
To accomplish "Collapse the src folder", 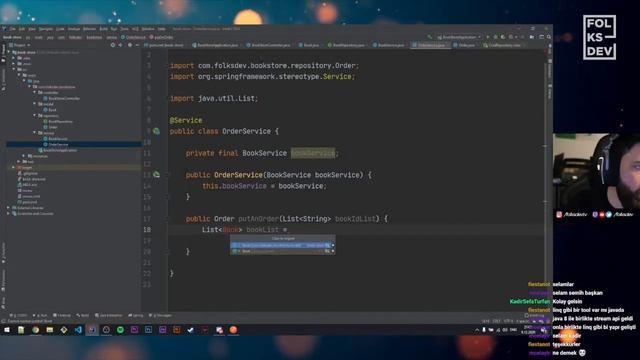I will coord(14,70).
